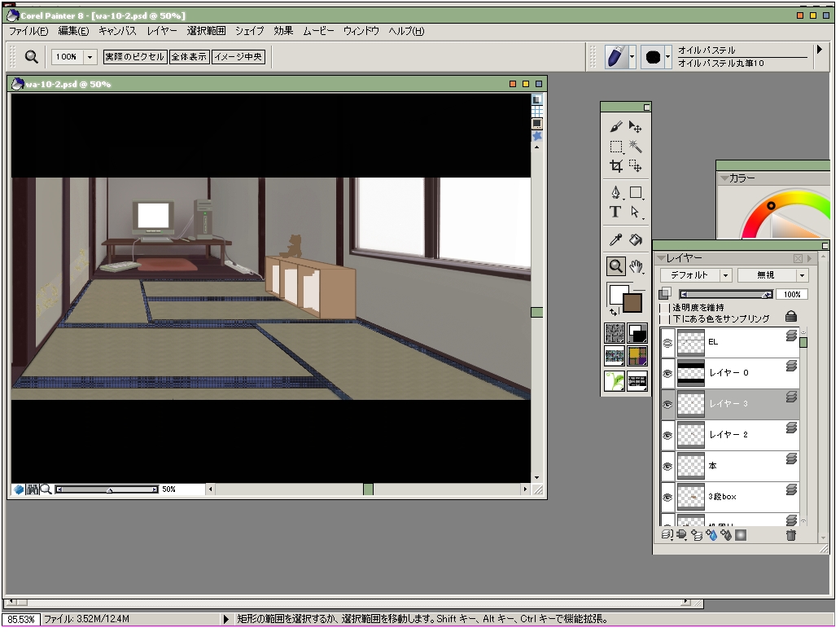The image size is (840, 632).
Task: Open the キャンバス menu
Action: click(117, 31)
